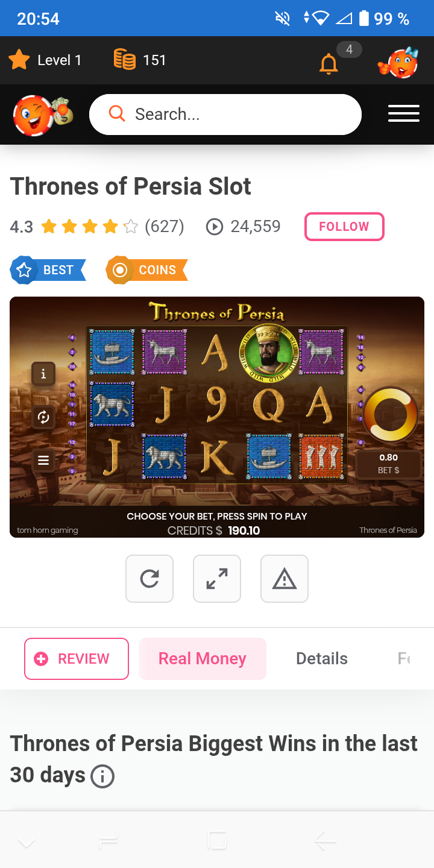Enter fullscreen with the expand arrows icon
This screenshot has height=868, width=434.
point(217,579)
